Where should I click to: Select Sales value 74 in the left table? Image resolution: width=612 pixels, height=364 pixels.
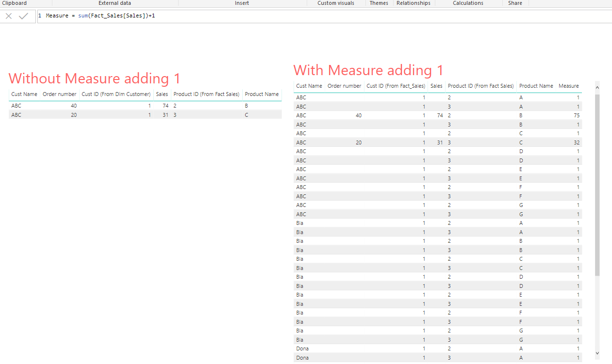pos(165,106)
